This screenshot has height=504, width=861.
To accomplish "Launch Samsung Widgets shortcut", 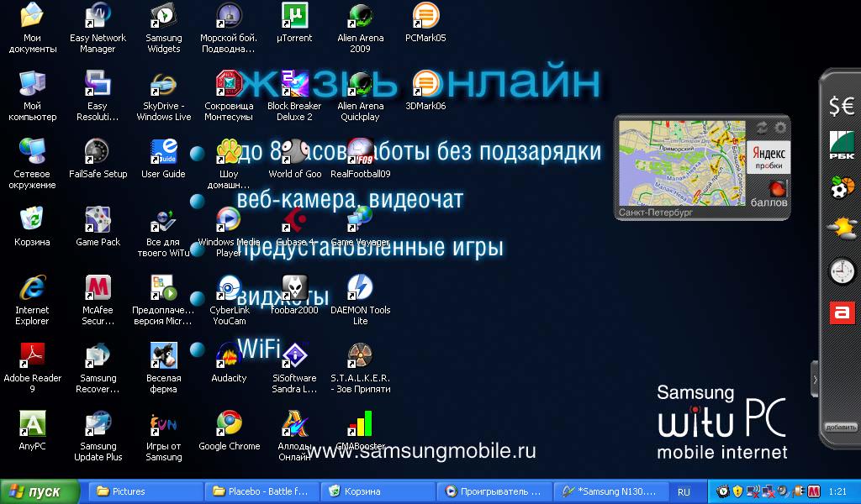I will 164,15.
